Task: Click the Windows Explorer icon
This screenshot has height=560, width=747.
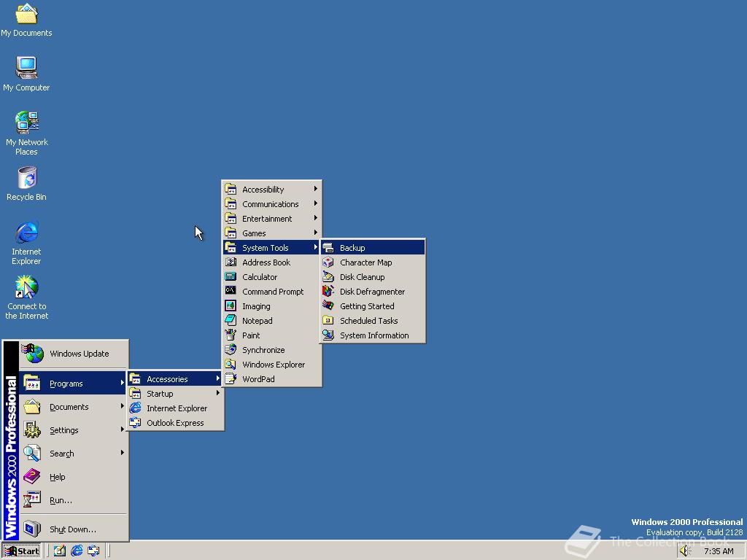Action: pyautogui.click(x=231, y=365)
